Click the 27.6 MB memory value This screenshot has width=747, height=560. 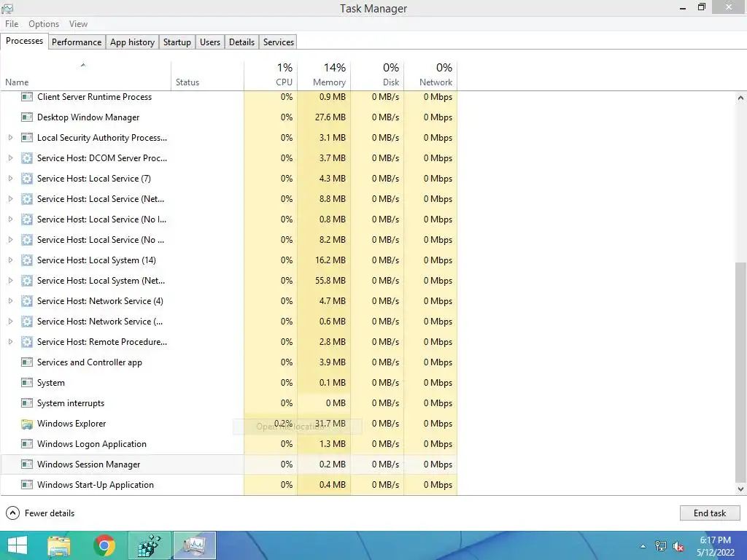[x=330, y=117]
